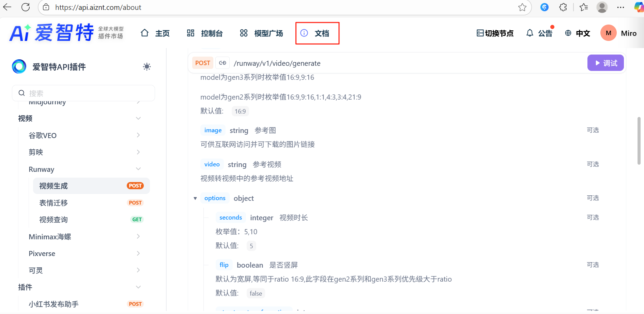
Task: Toggle light/dark theme sun icon
Action: point(147,66)
